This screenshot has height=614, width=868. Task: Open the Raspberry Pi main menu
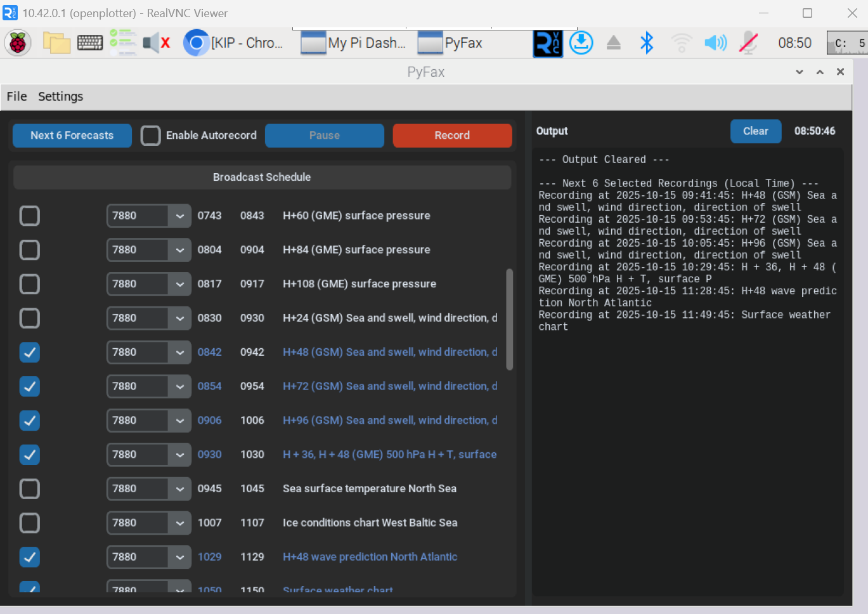tap(18, 43)
